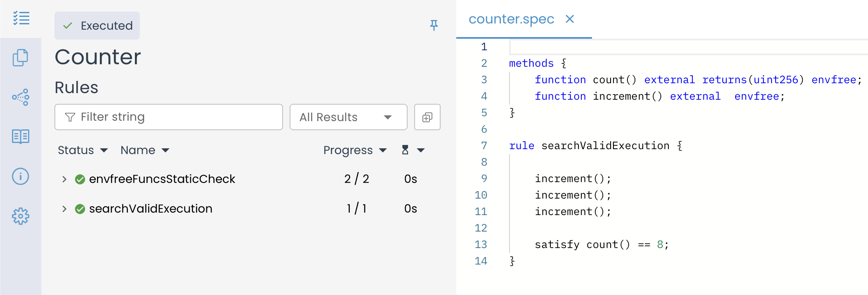The height and width of the screenshot is (295, 868).
Task: Open the files copy icon in sidebar
Action: 21,58
